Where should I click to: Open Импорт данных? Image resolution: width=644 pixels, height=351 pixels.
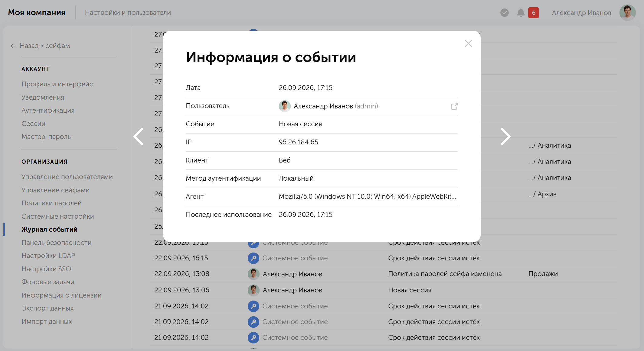(47, 322)
